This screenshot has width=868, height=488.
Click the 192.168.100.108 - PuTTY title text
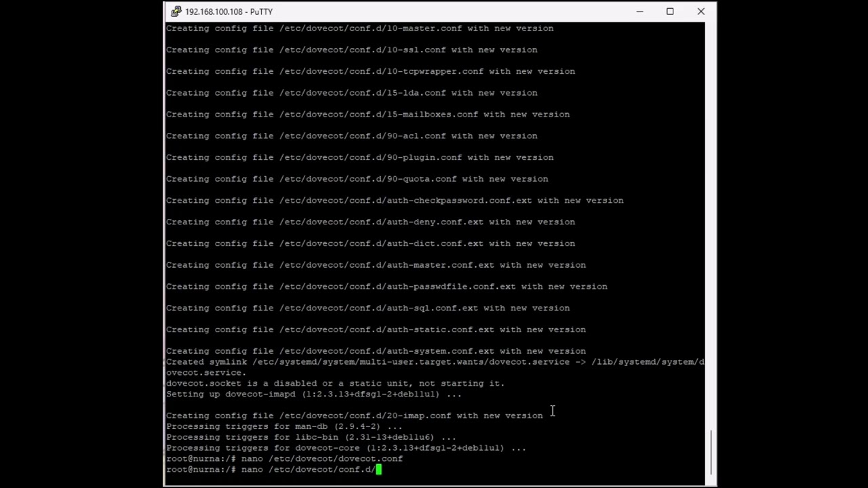click(x=229, y=12)
